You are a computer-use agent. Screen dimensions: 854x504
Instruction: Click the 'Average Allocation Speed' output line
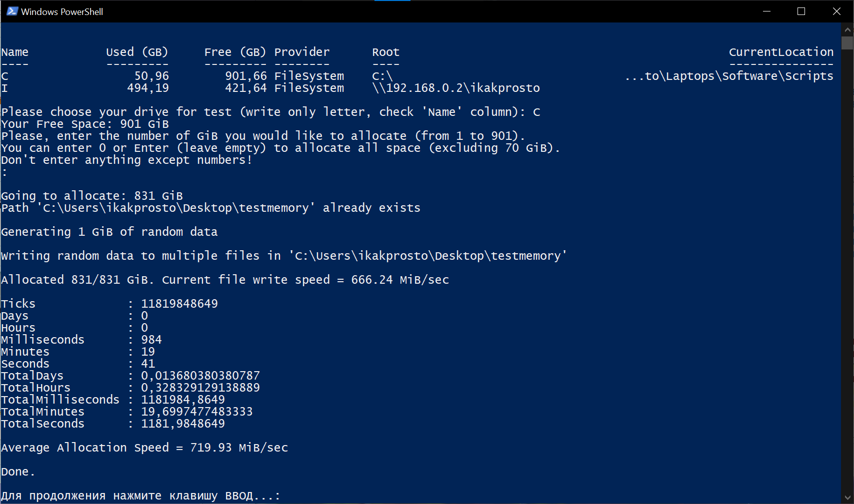pyautogui.click(x=144, y=448)
